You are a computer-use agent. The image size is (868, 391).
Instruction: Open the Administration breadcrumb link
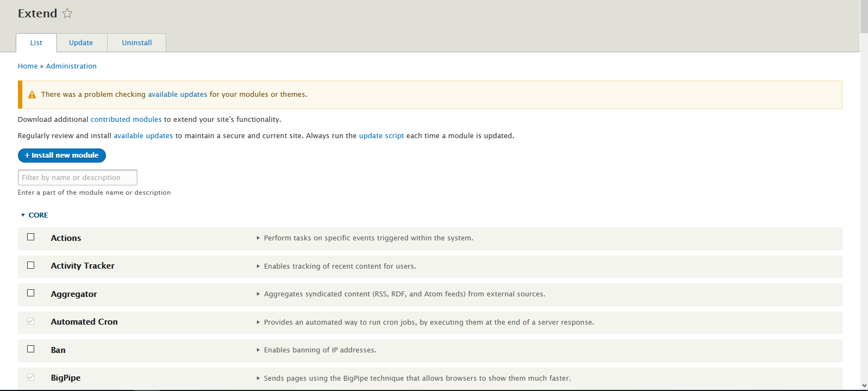[71, 66]
